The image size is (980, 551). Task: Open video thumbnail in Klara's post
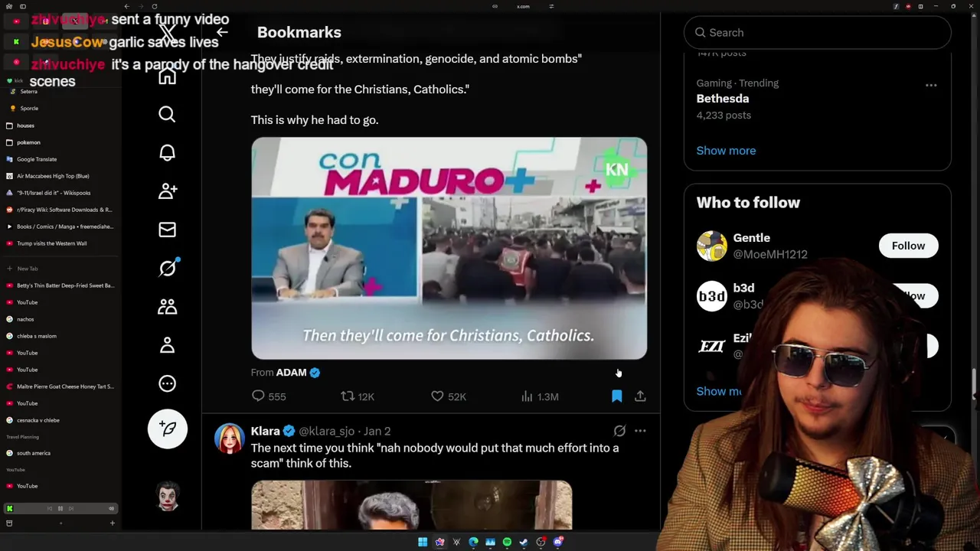(x=411, y=505)
